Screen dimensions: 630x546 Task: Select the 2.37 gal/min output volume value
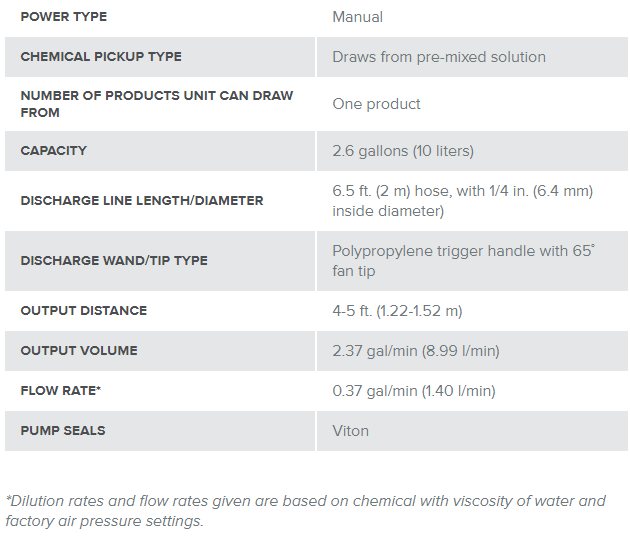tap(416, 351)
